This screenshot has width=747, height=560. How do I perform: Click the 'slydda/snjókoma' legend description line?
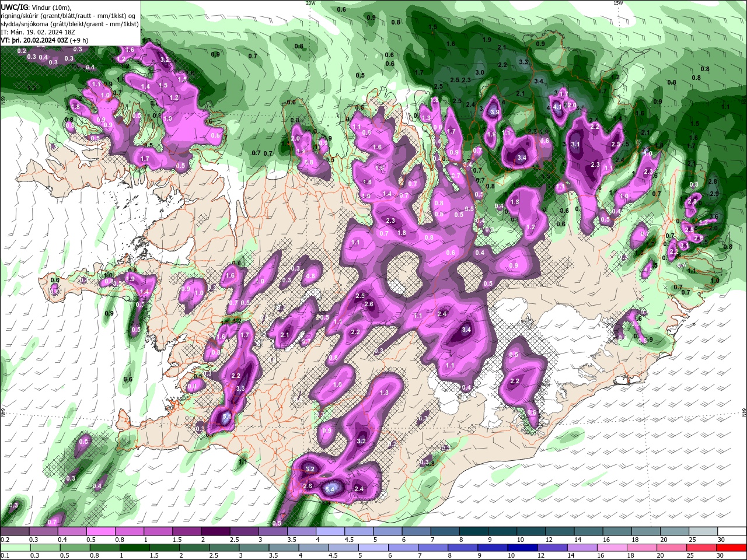click(x=69, y=23)
